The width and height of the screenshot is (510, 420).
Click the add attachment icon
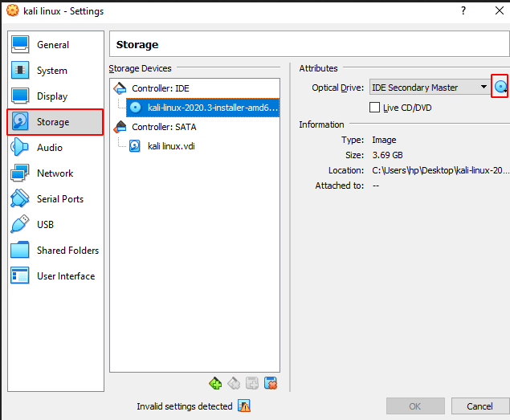pos(252,383)
